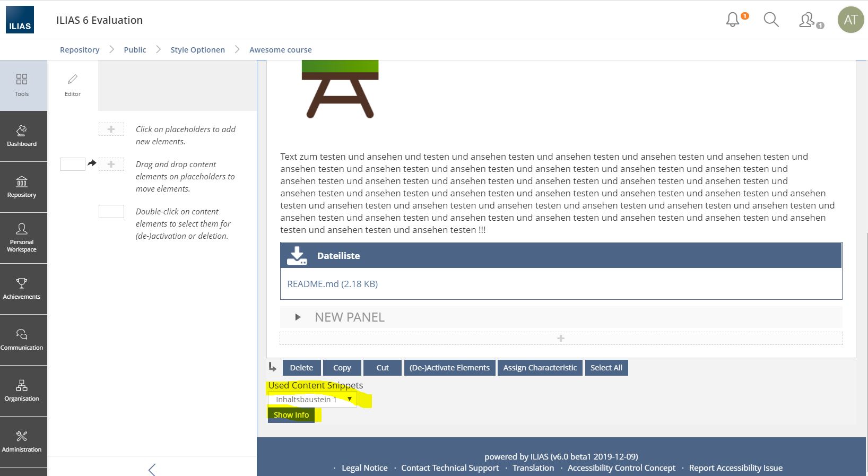Select the Editor pencil tool
This screenshot has height=476, width=868.
pos(73,85)
